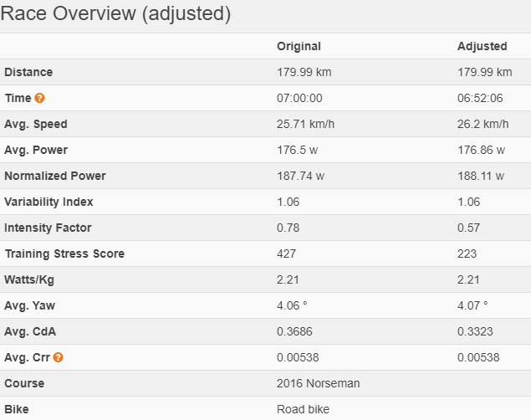The height and width of the screenshot is (420, 531).
Task: Click the help icon next to Time
Action: tap(39, 99)
